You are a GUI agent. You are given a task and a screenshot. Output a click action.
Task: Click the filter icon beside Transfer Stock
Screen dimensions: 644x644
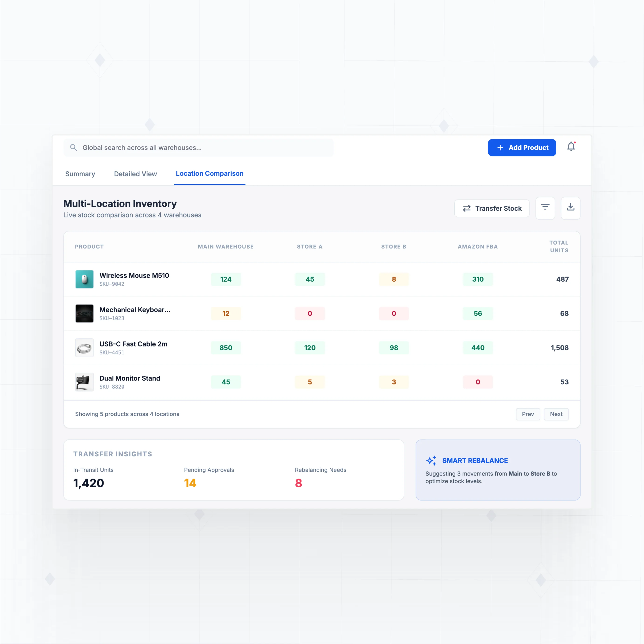[545, 208]
